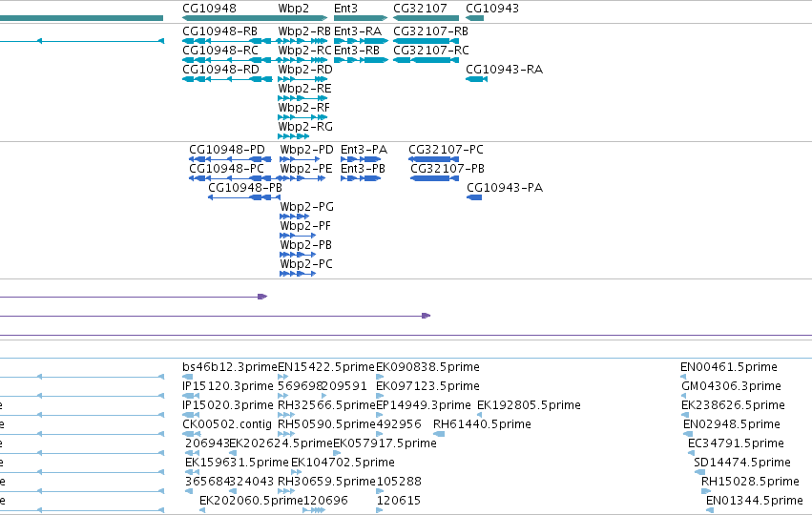Click EST EK192805.5prime
812x515 pixels.
click(x=529, y=405)
